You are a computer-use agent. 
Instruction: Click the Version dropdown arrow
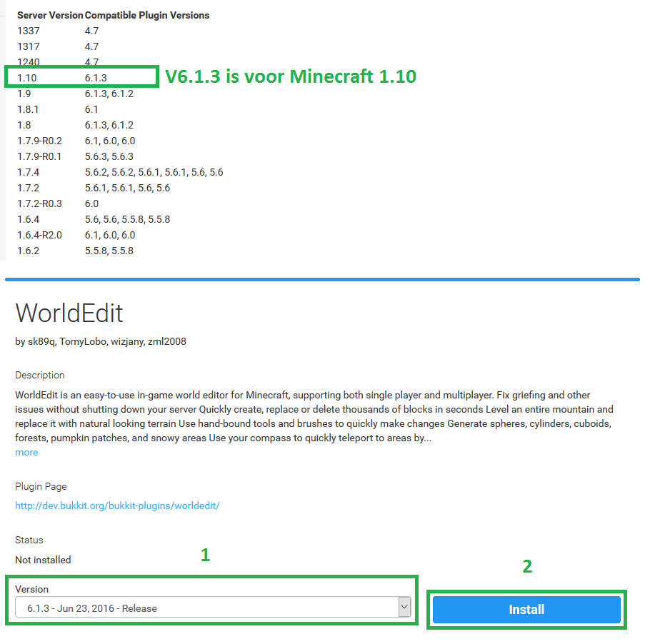click(x=404, y=608)
